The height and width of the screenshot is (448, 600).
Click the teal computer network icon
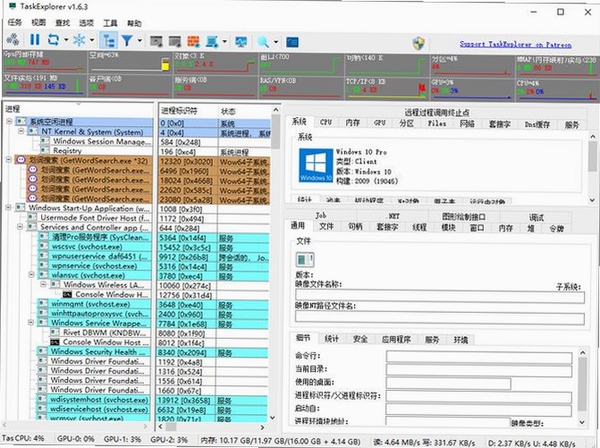click(212, 41)
